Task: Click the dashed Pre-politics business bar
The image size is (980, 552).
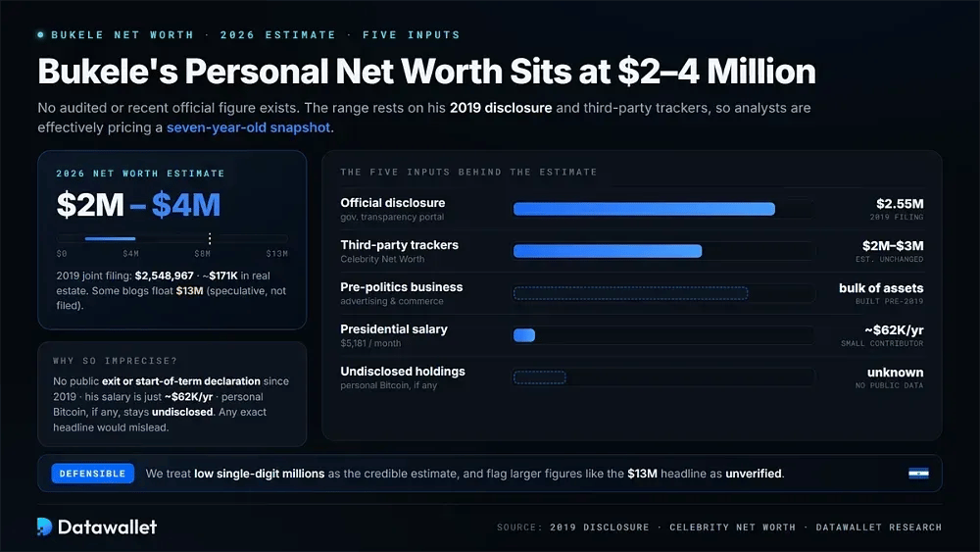Action: 630,293
